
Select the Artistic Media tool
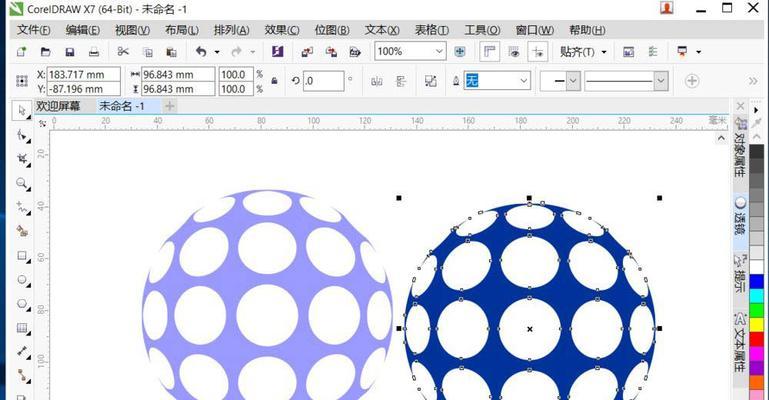tap(22, 231)
